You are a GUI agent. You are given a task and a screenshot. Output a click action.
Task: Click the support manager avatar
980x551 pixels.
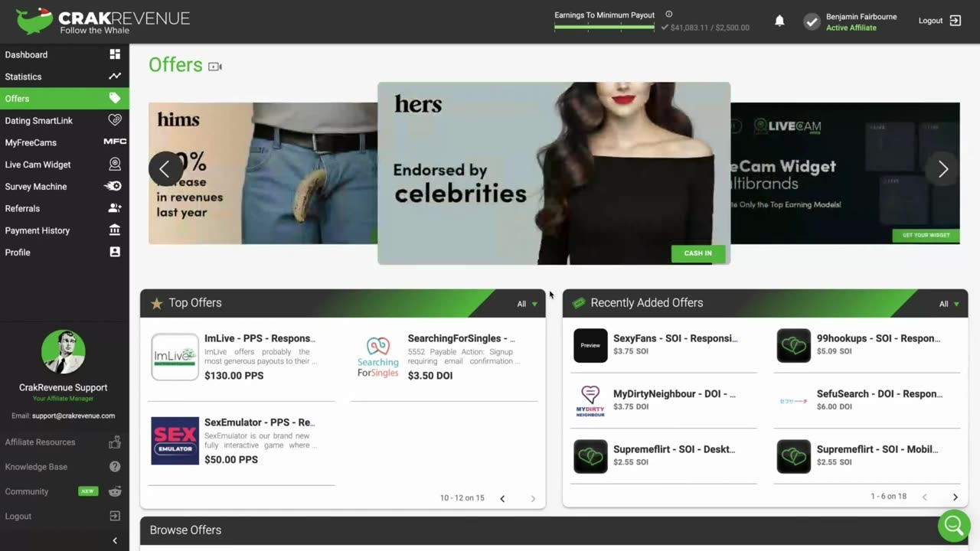(x=64, y=352)
